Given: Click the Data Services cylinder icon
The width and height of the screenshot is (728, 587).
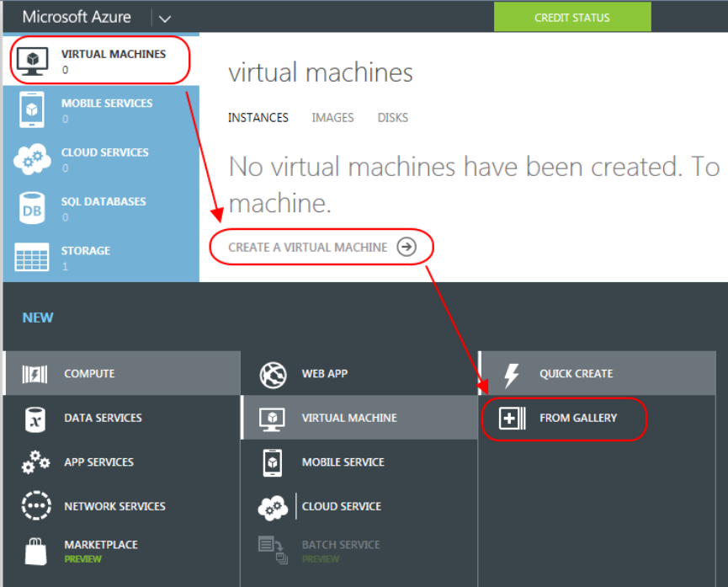Looking at the screenshot, I should (35, 419).
